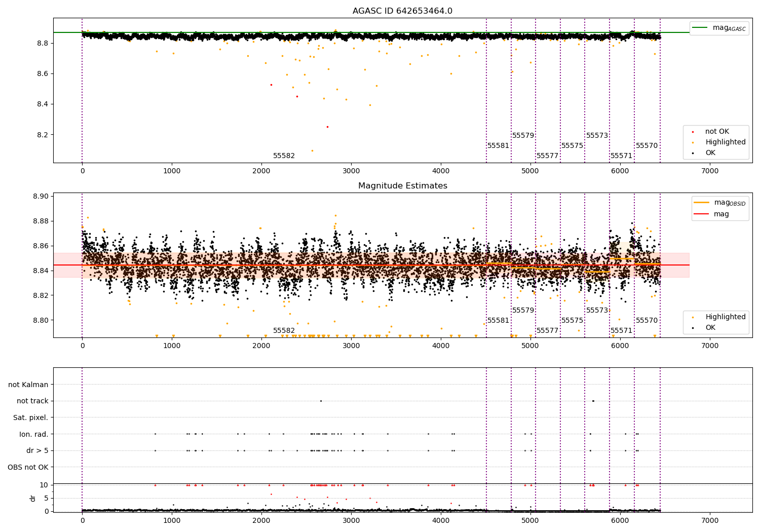Select OBSID label 55581 in the top plot
Viewport: 760px width, 532px height.
pos(499,146)
